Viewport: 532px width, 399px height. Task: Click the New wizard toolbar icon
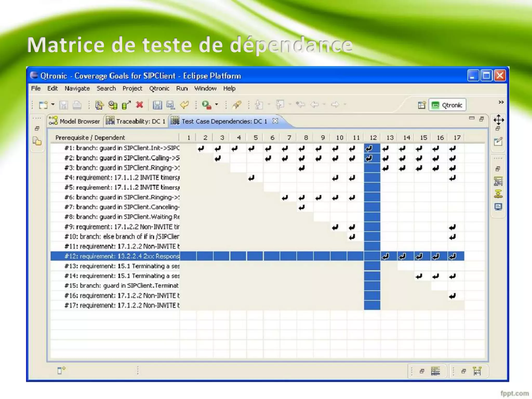[x=43, y=105]
